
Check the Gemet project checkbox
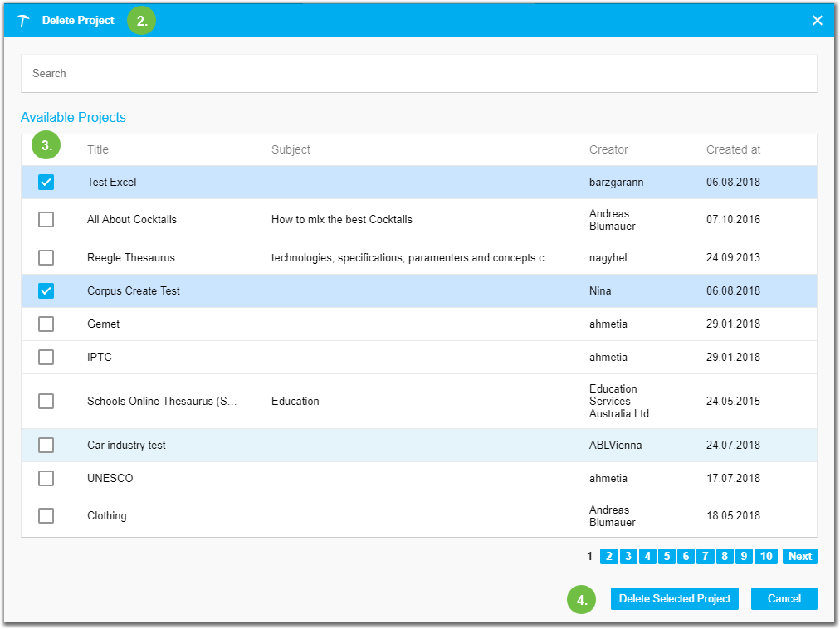pos(46,324)
